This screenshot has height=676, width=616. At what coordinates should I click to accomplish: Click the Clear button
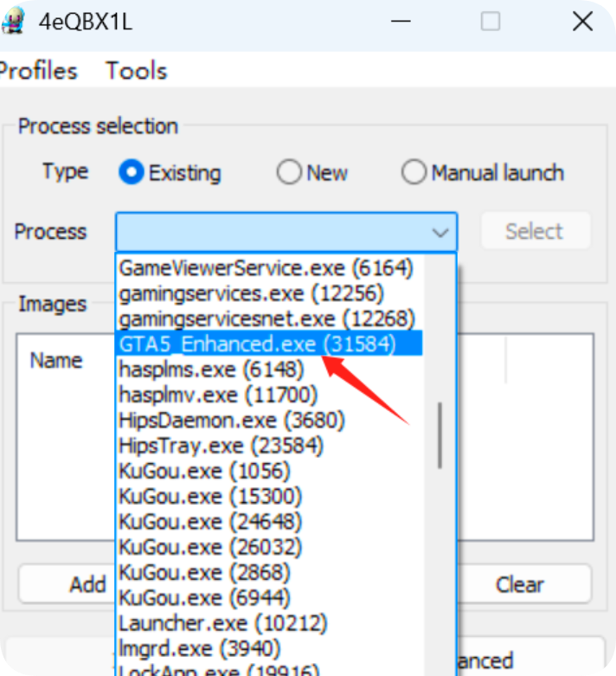pyautogui.click(x=519, y=585)
